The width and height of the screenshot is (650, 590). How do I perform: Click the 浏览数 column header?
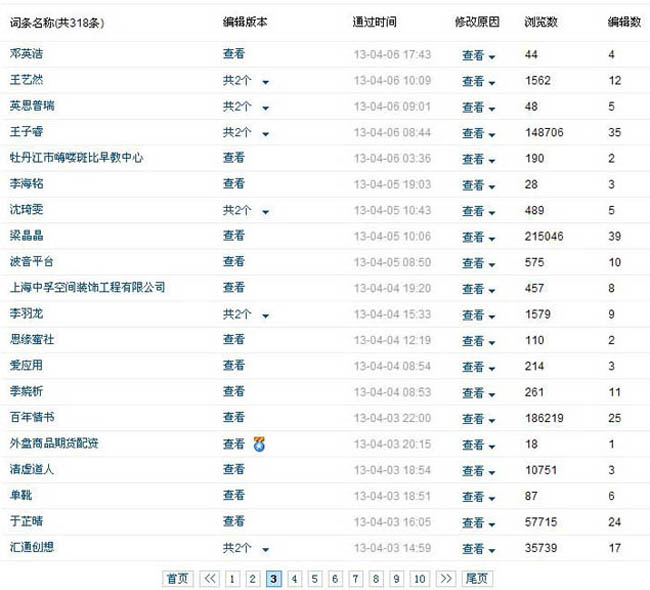(x=541, y=22)
